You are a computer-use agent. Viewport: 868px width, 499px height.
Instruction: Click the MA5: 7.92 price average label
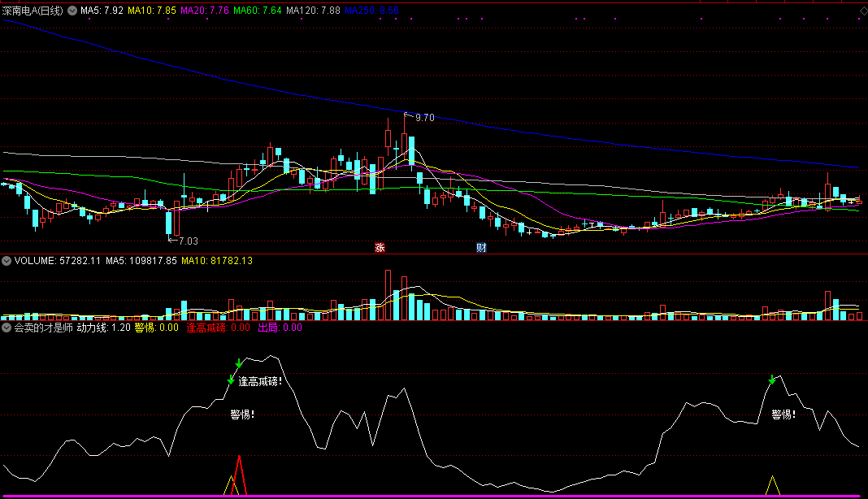coord(102,11)
